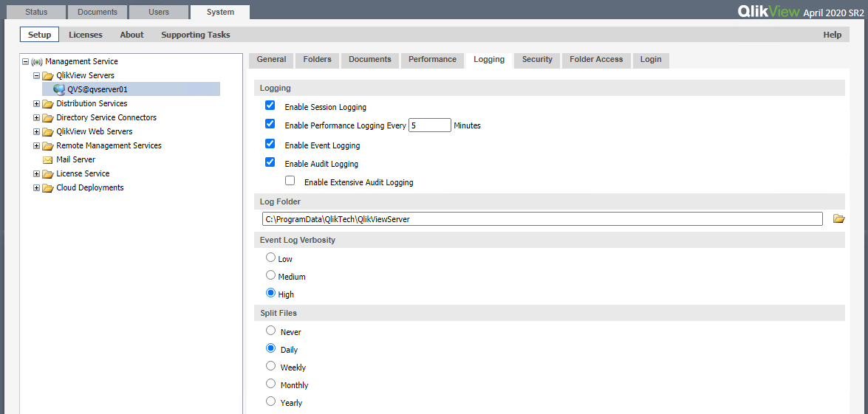Uncheck Enable Session Logging
This screenshot has width=868, height=414.
pyautogui.click(x=270, y=106)
